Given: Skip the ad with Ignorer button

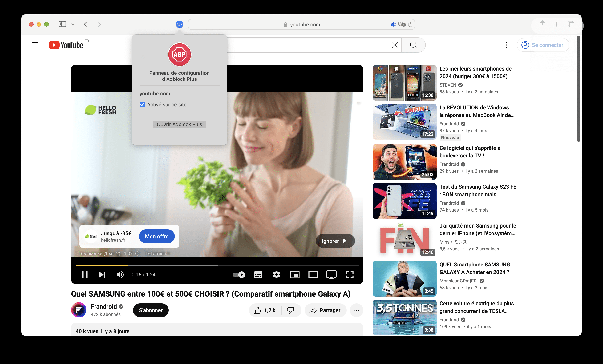Looking at the screenshot, I should [x=335, y=241].
